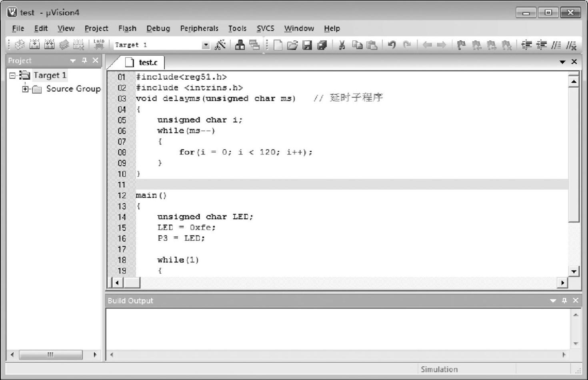This screenshot has width=588, height=380.
Task: Open the Help menu
Action: pyautogui.click(x=332, y=28)
